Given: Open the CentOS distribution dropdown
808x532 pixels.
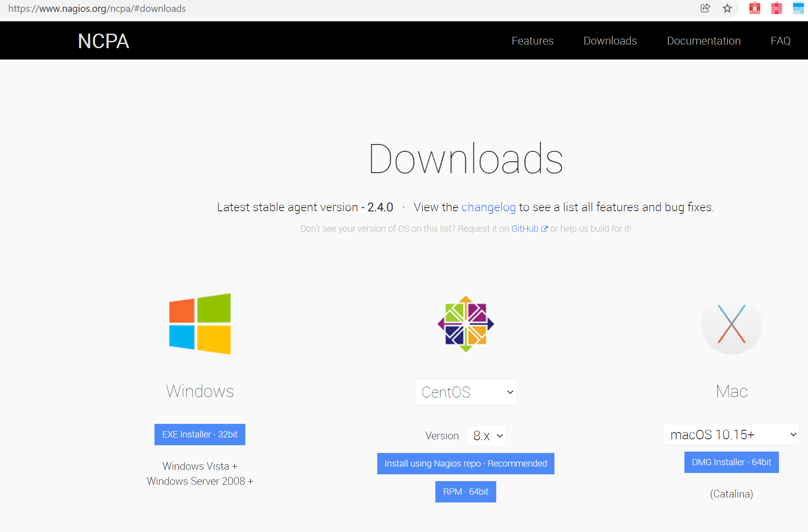Looking at the screenshot, I should [465, 392].
